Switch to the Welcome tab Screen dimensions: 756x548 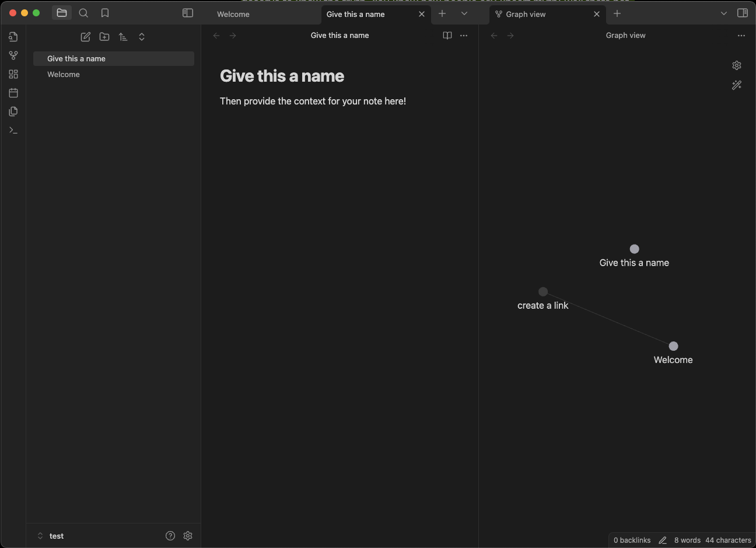(x=233, y=14)
